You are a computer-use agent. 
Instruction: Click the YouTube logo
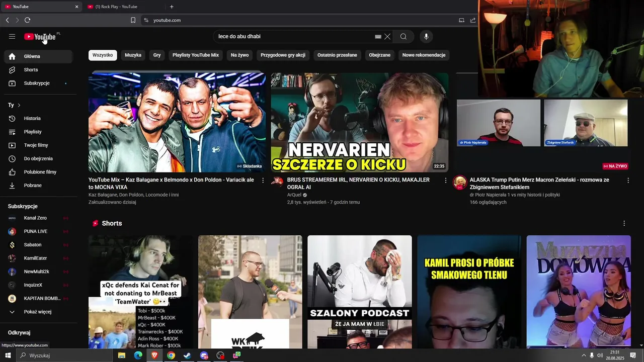pyautogui.click(x=40, y=37)
